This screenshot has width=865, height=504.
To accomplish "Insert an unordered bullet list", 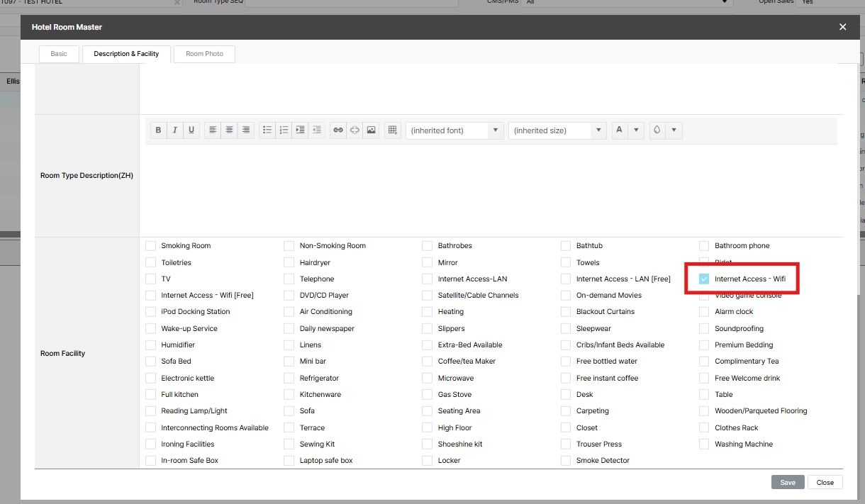I will point(267,130).
